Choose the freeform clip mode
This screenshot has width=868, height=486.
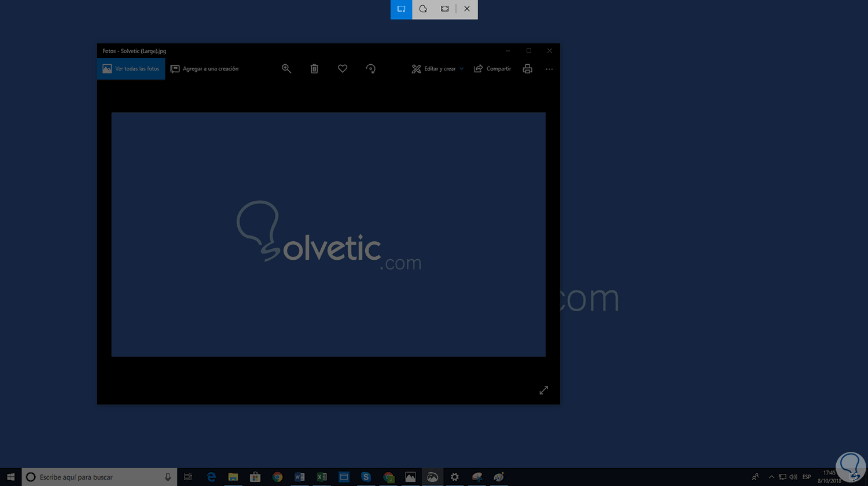[x=423, y=9]
